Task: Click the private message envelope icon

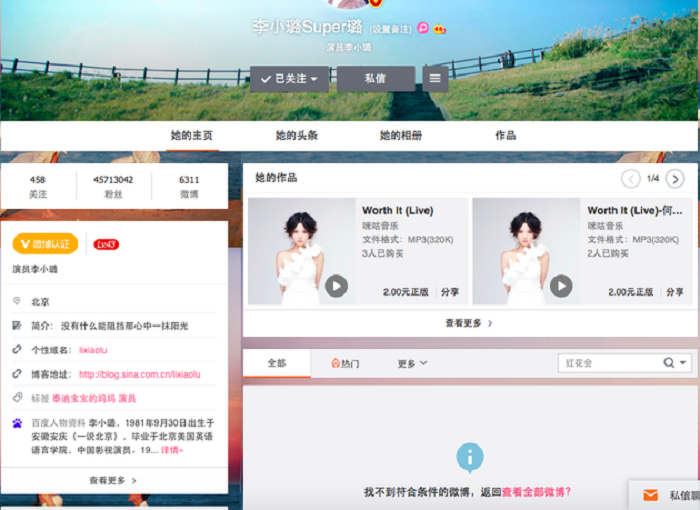Action: (650, 495)
